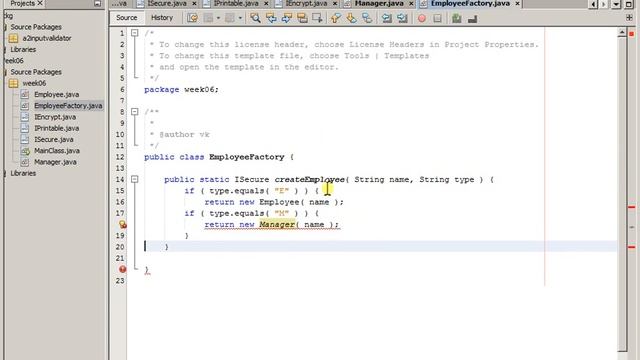This screenshot has width=640, height=360.
Task: Click the createEmployee method name
Action: tap(309, 180)
